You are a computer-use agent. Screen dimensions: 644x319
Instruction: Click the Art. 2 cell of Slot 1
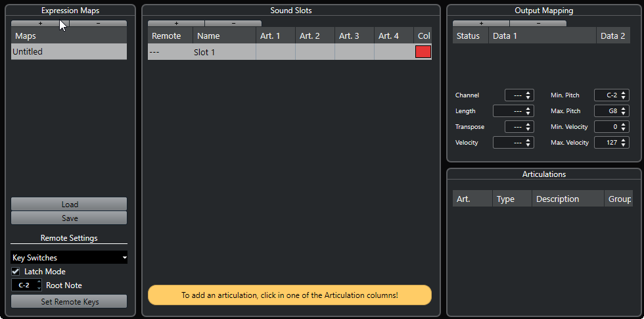315,52
